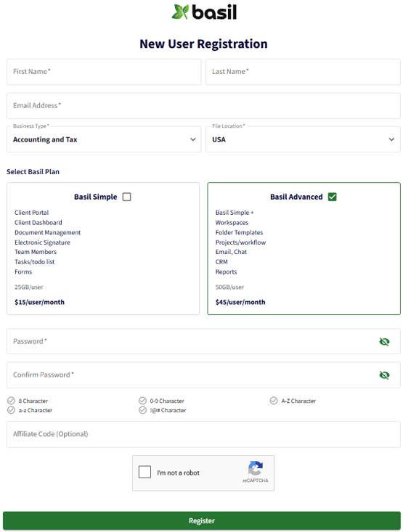Image resolution: width=403 pixels, height=532 pixels.
Task: Click the reCAPTCHA logo icon
Action: point(256,469)
